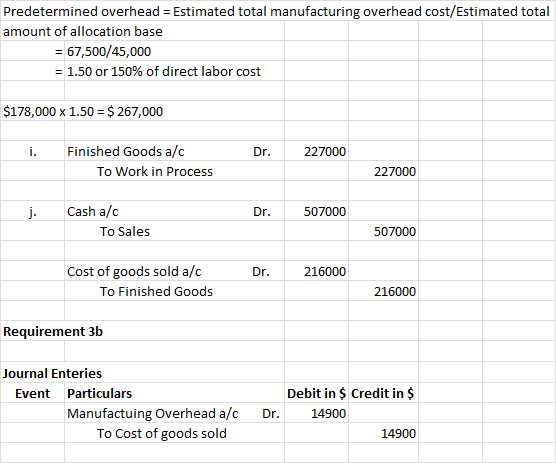Click the 'Debit in $' header
556x463 pixels.
(316, 394)
